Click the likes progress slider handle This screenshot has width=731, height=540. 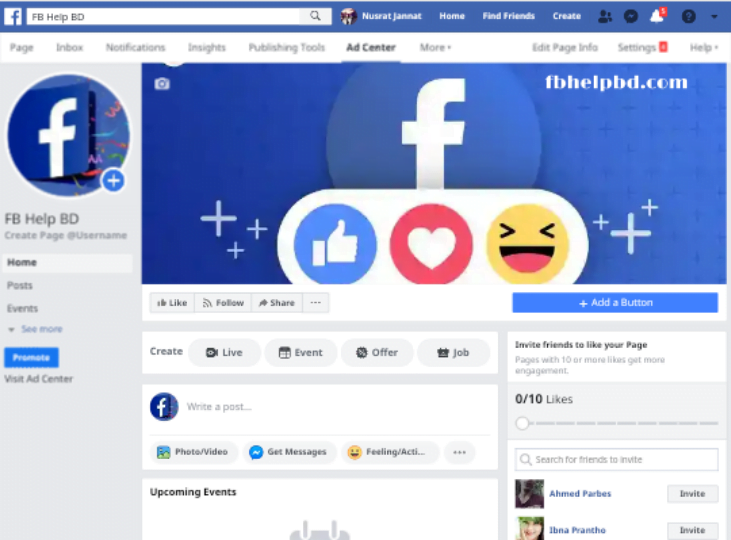point(522,424)
